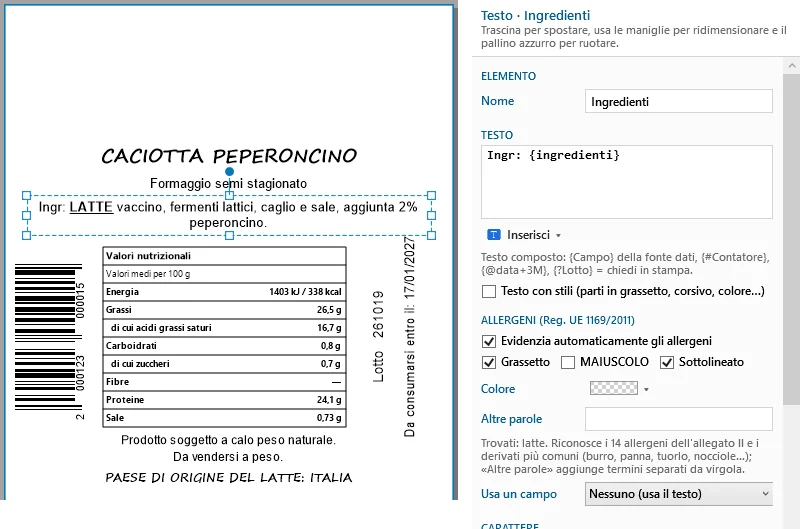Click the right-middle resize handle of selection
This screenshot has width=800, height=529.
coord(432,215)
